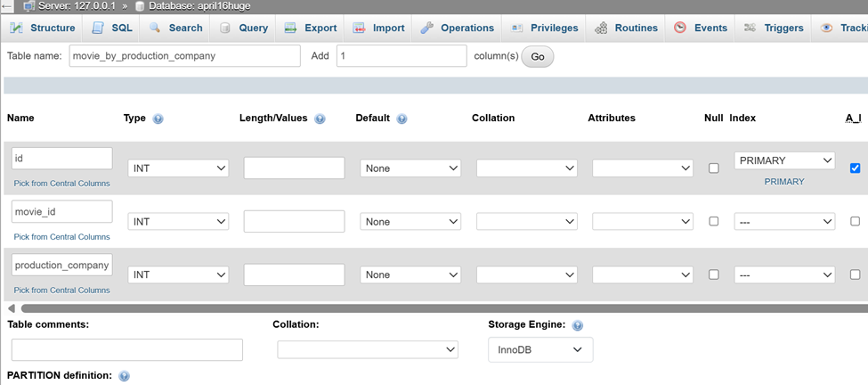The width and height of the screenshot is (868, 385).
Task: Expand the InnoDB storage engine dropdown
Action: point(540,349)
